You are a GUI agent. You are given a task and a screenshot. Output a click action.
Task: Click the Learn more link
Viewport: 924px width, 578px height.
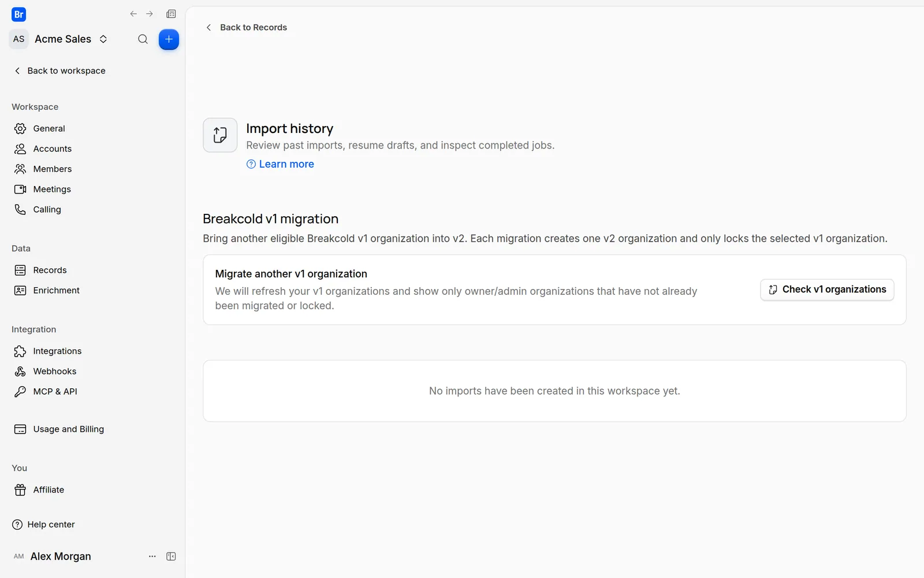coord(280,164)
